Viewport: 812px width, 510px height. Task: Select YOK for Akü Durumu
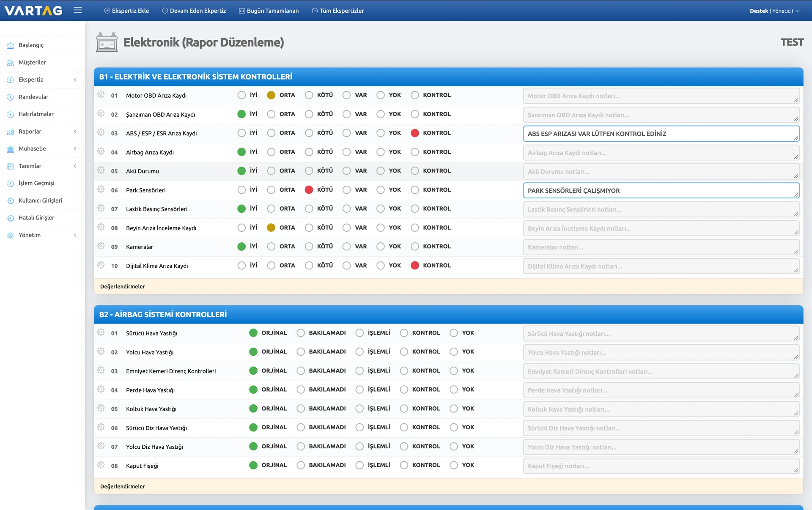381,171
